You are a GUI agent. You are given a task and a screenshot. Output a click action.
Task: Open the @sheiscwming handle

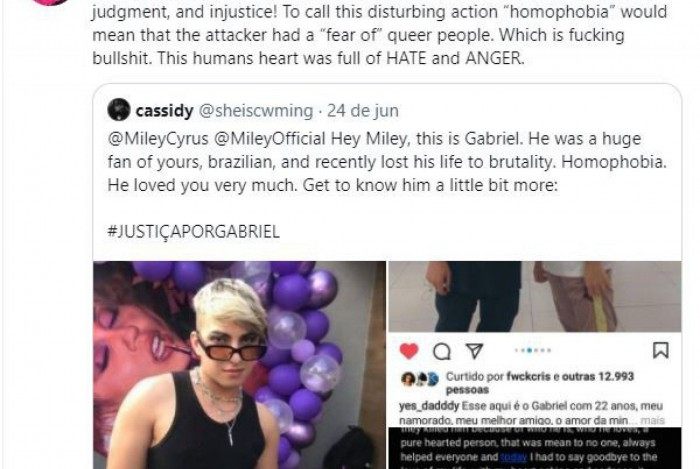click(x=255, y=111)
